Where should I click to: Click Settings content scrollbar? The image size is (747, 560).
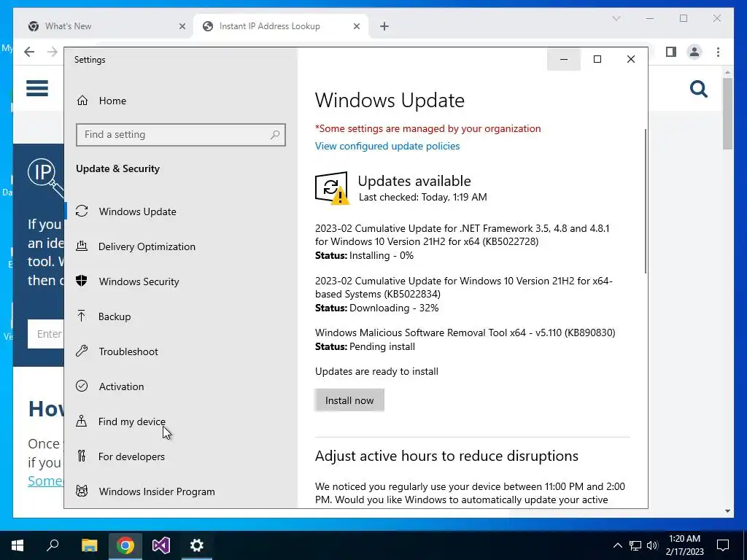(646, 201)
